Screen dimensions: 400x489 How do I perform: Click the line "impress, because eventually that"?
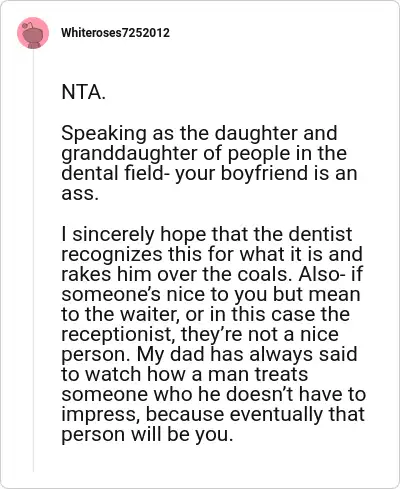point(213,415)
